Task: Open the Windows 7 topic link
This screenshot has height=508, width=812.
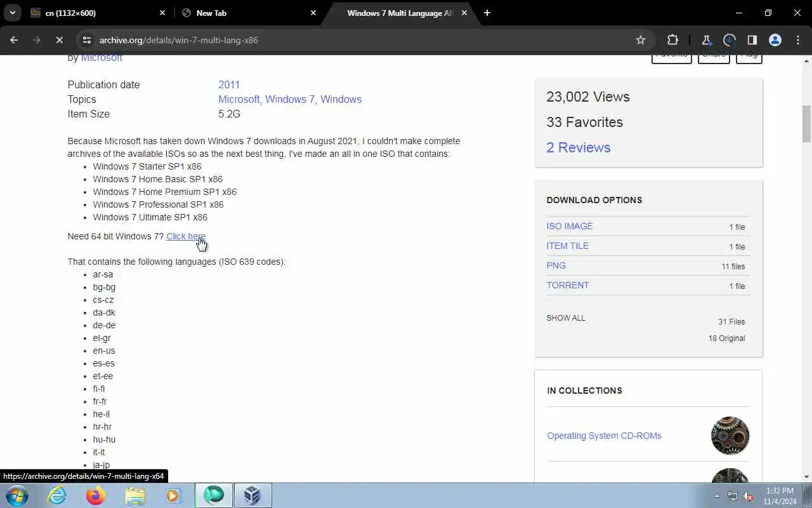Action: point(290,99)
